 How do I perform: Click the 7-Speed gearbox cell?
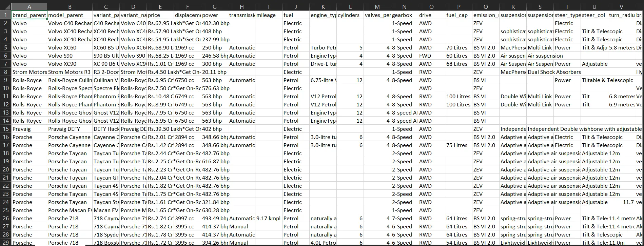(404, 218)
